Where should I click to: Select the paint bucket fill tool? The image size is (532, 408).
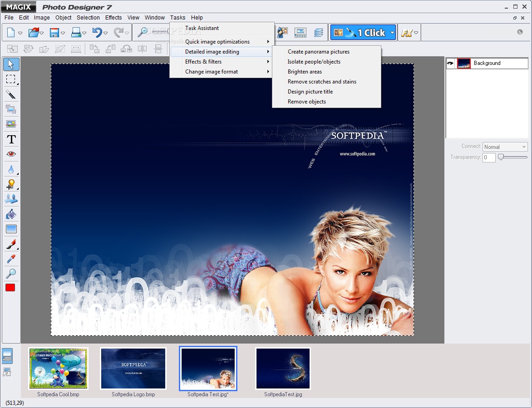(x=11, y=214)
